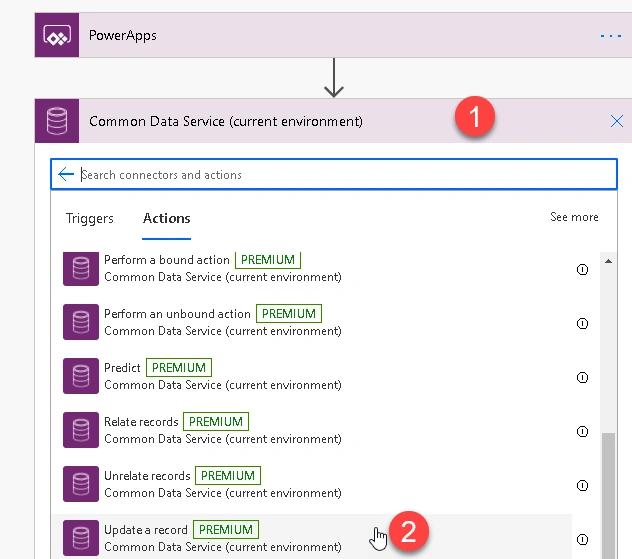Image resolution: width=632 pixels, height=559 pixels.
Task: Select the Actions tab
Action: point(166,218)
